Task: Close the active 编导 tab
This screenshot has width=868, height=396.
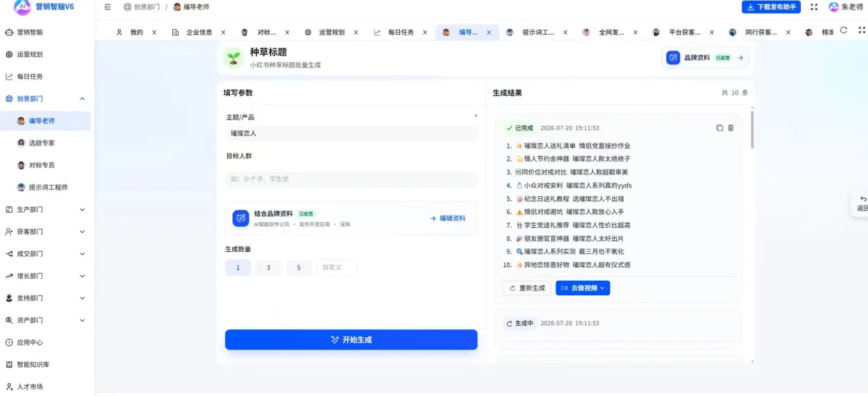Action: pyautogui.click(x=489, y=33)
